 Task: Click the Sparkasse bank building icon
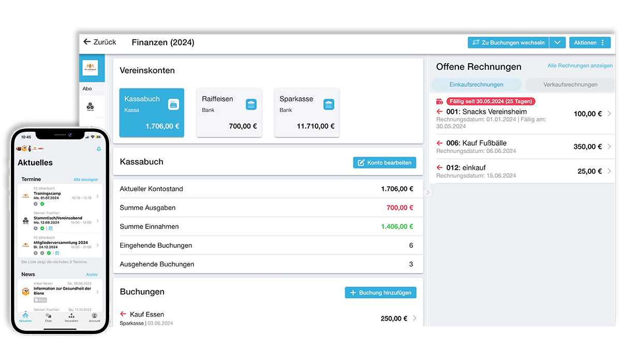click(x=329, y=104)
